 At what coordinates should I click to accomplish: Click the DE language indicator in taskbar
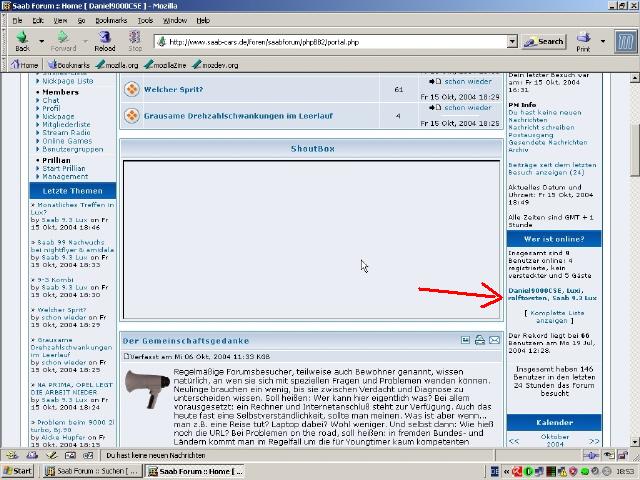494,471
